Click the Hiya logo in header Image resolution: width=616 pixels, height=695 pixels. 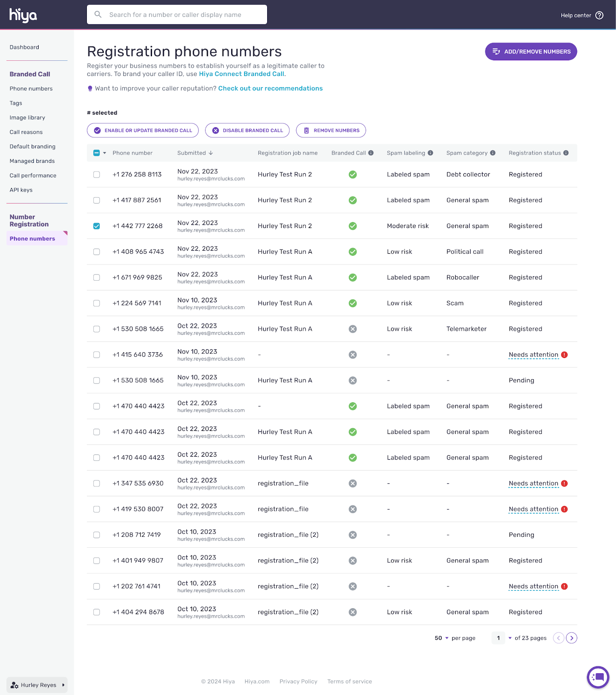point(23,15)
